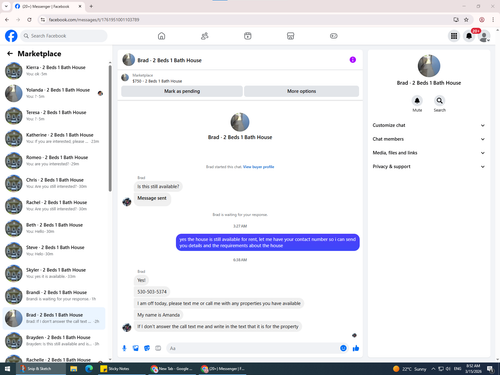Screen dimensions: 500x375
Task: Open Yolanda's 2 Beds 1 Bath House chat
Action: pos(55,93)
